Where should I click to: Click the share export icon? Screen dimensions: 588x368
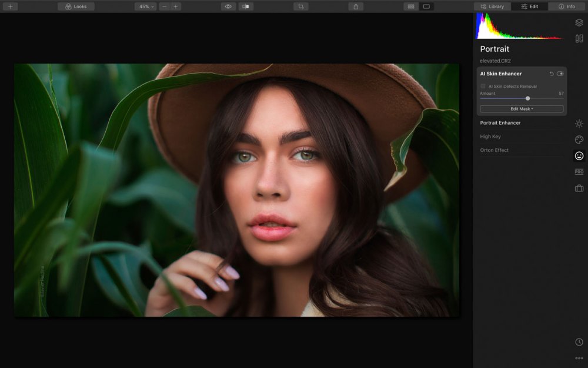tap(356, 6)
